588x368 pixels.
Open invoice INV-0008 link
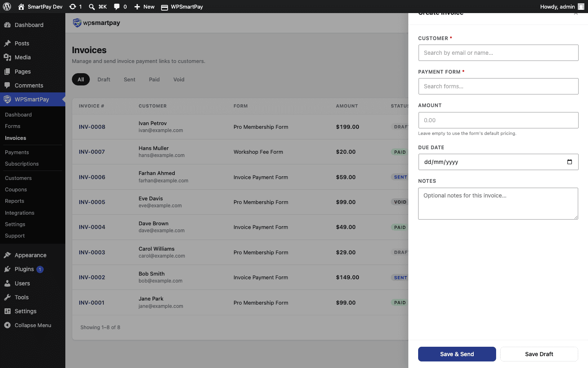point(92,127)
